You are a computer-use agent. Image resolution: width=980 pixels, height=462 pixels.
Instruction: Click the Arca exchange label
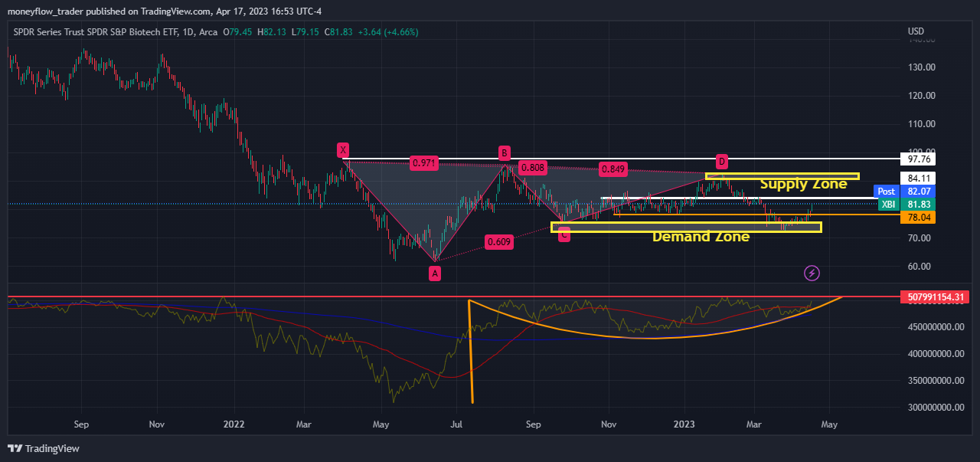coord(207,32)
